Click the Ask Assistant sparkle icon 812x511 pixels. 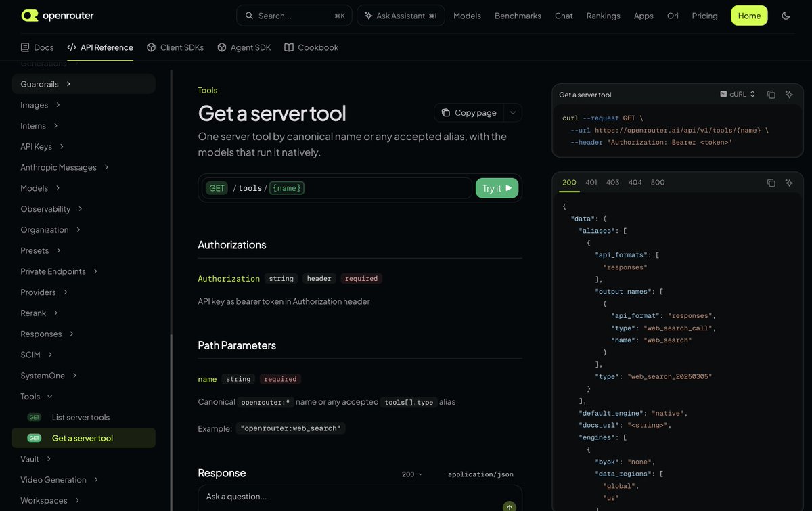(368, 16)
